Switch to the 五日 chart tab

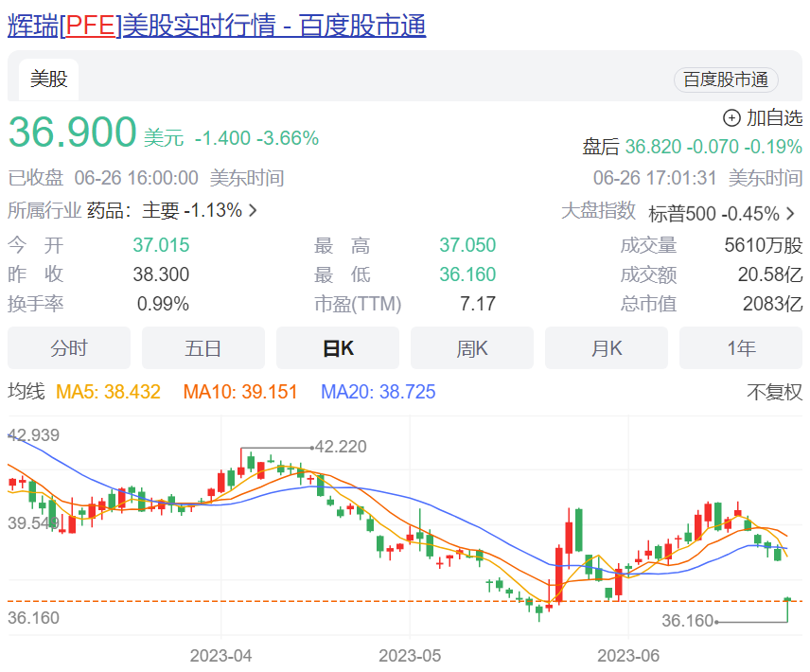(x=203, y=348)
